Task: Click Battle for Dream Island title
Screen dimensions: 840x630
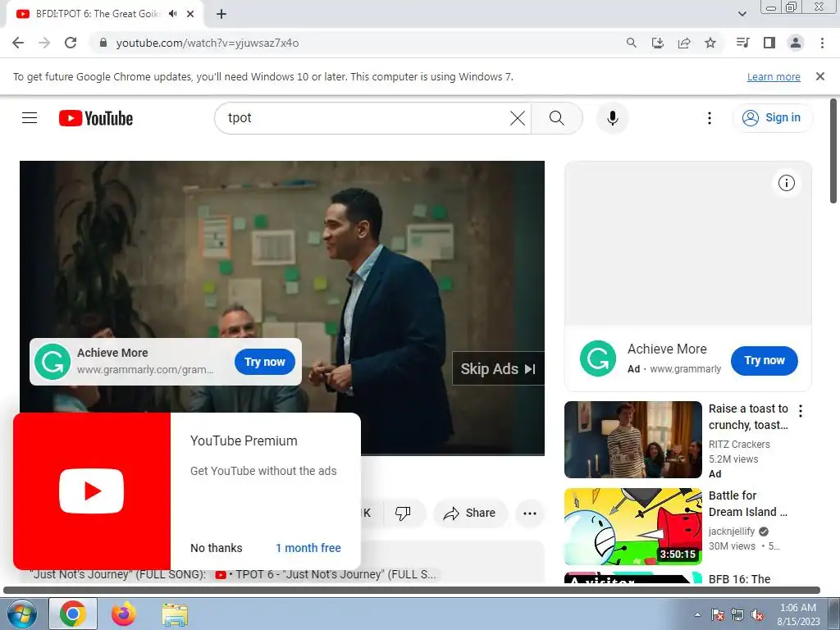Action: [748, 504]
